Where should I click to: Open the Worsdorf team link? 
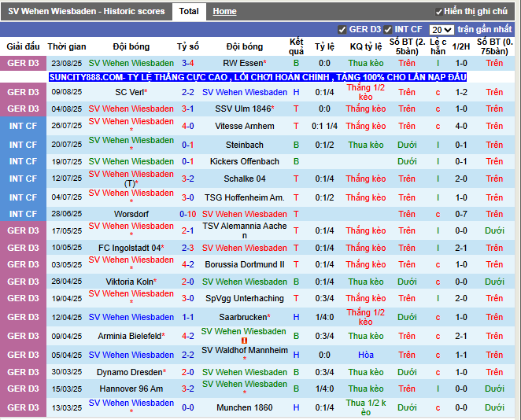[131, 214]
